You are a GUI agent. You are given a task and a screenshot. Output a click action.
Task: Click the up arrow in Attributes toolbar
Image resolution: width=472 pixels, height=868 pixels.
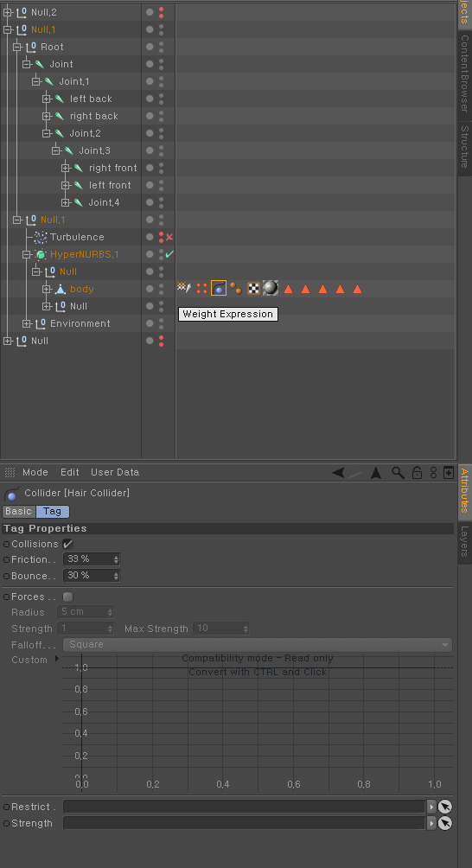(376, 473)
